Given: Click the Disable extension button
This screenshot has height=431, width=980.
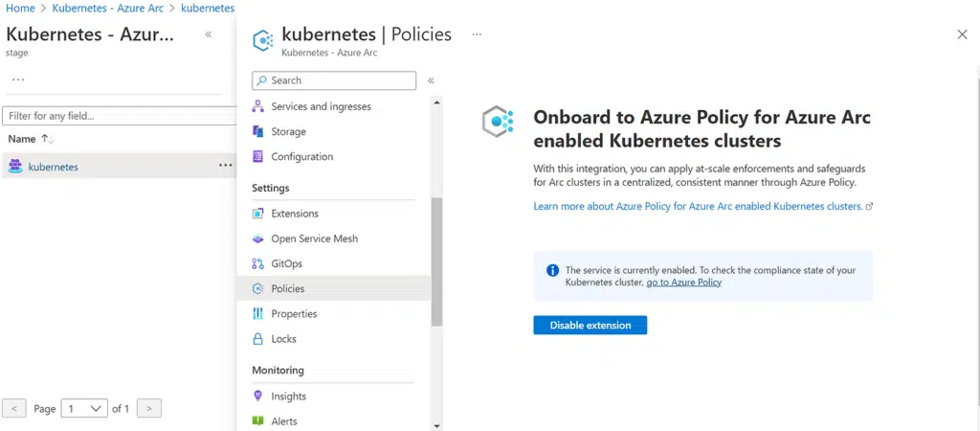Looking at the screenshot, I should pos(590,326).
